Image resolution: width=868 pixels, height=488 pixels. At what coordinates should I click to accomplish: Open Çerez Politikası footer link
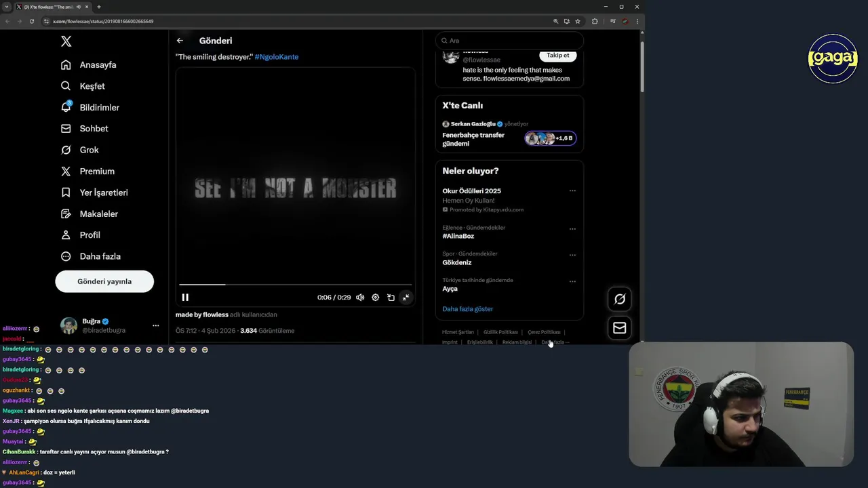(544, 332)
